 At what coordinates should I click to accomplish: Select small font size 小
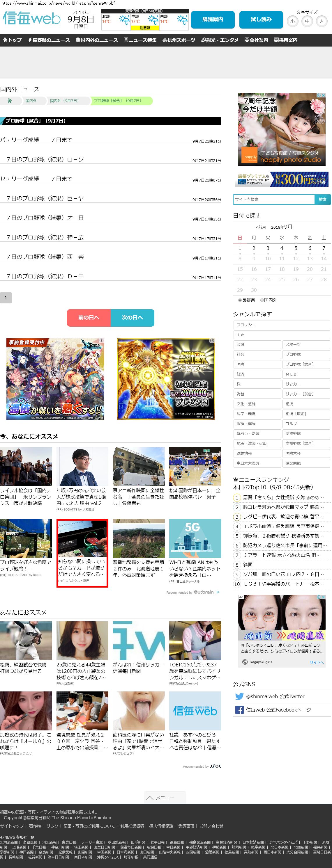tap(292, 21)
